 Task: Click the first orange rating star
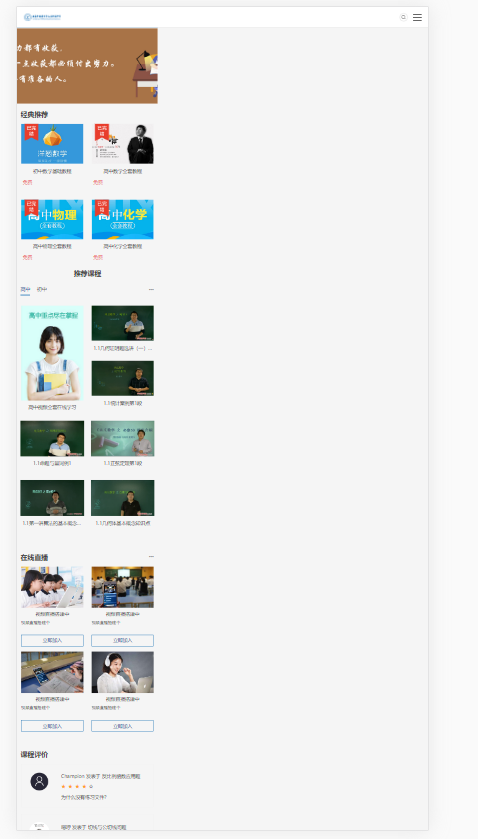coord(63,787)
